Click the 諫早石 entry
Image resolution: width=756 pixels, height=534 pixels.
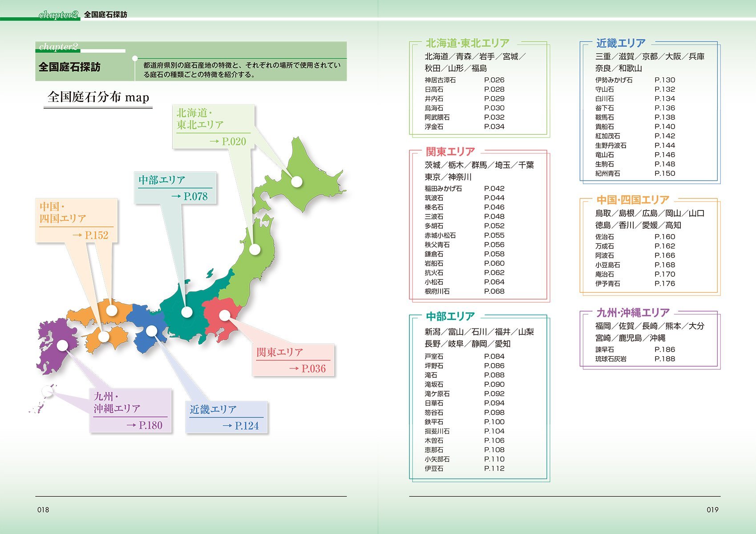(x=635, y=350)
